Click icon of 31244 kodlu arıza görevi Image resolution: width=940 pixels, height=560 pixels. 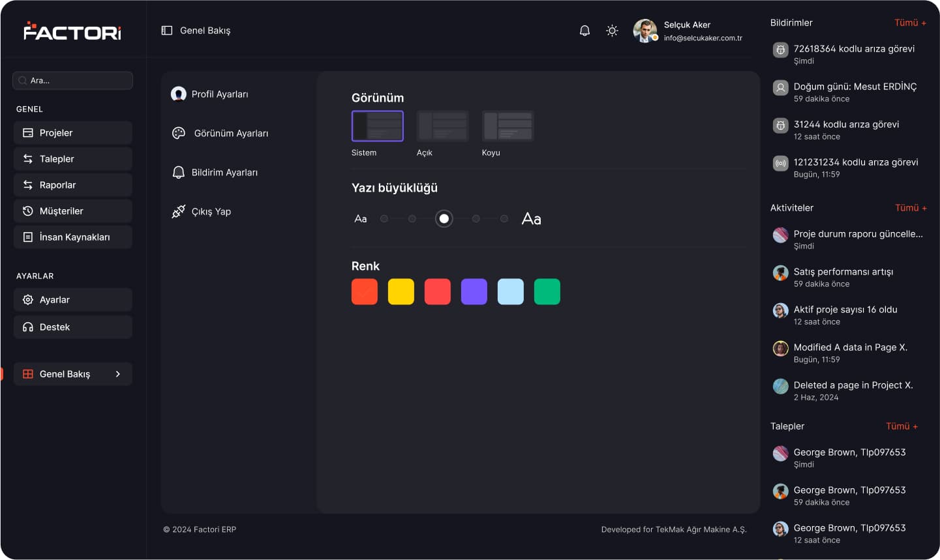tap(781, 126)
